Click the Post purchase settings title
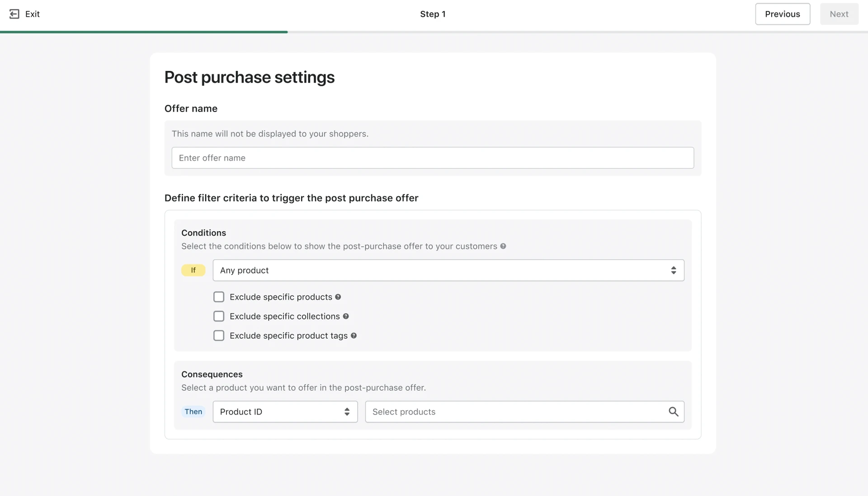The image size is (868, 496). click(250, 77)
